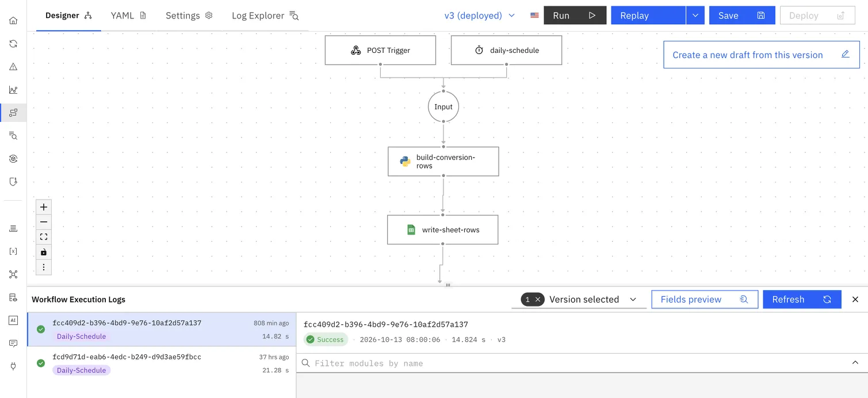Screen dimensions: 868x398
Task: Click the timestamp 2026-10-13 08:00:06
Action: [400, 339]
